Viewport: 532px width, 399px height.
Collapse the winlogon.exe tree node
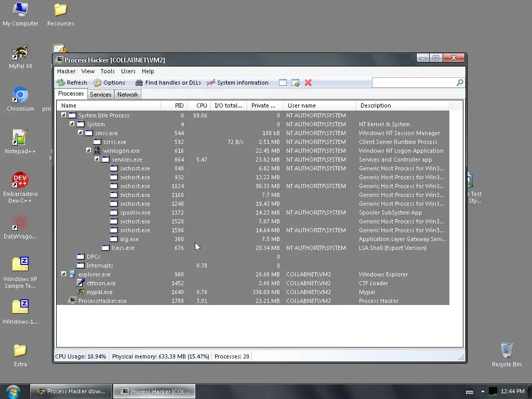tap(88, 150)
